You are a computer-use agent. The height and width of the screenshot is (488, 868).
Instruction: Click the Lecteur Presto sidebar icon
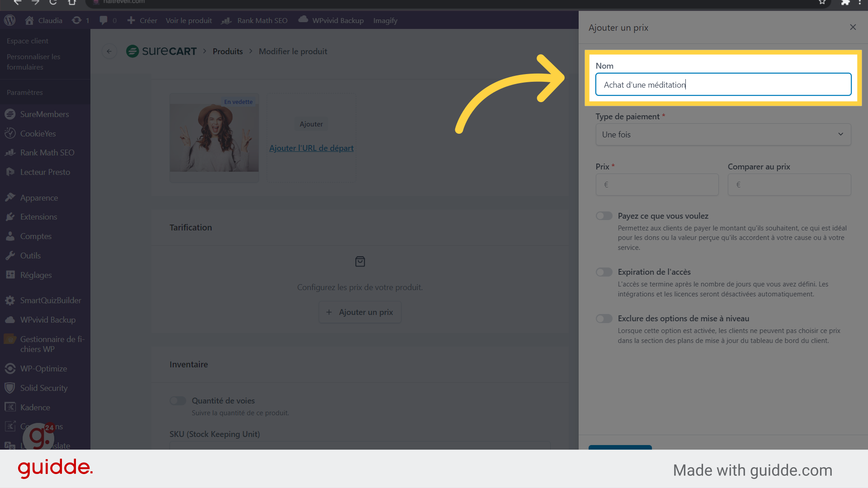(x=10, y=172)
